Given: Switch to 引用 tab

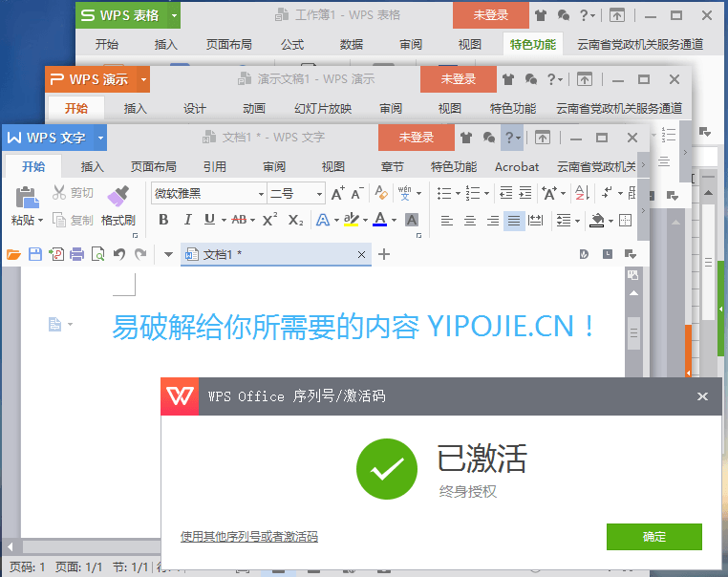Looking at the screenshot, I should point(215,166).
